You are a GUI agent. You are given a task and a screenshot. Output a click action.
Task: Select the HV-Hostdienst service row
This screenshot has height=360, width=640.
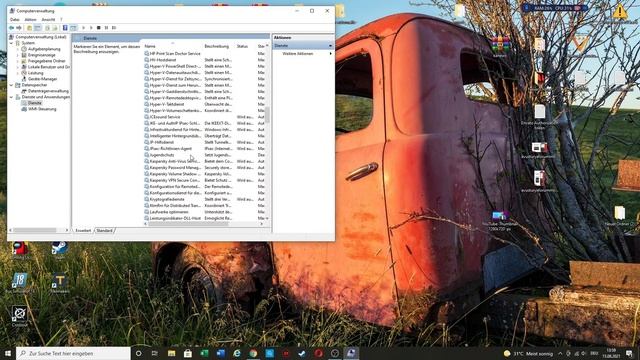[x=204, y=60]
